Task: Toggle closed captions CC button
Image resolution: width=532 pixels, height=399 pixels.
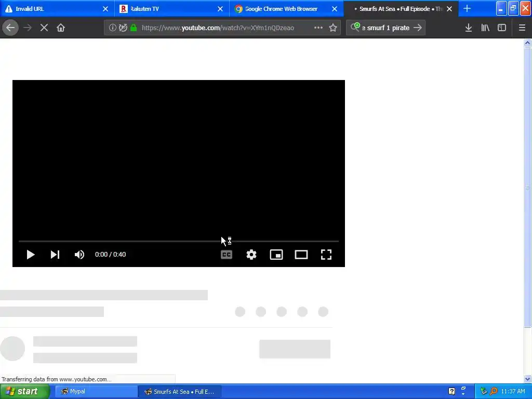Action: pos(227,255)
